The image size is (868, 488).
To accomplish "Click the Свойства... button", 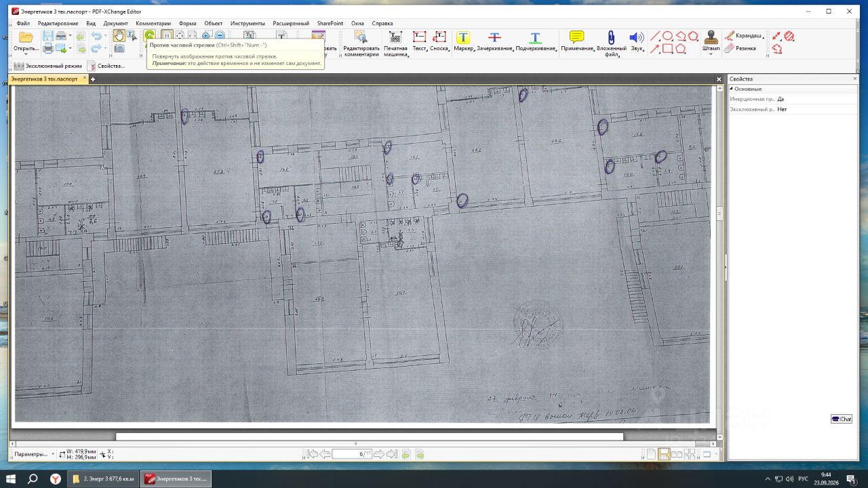I will [106, 66].
